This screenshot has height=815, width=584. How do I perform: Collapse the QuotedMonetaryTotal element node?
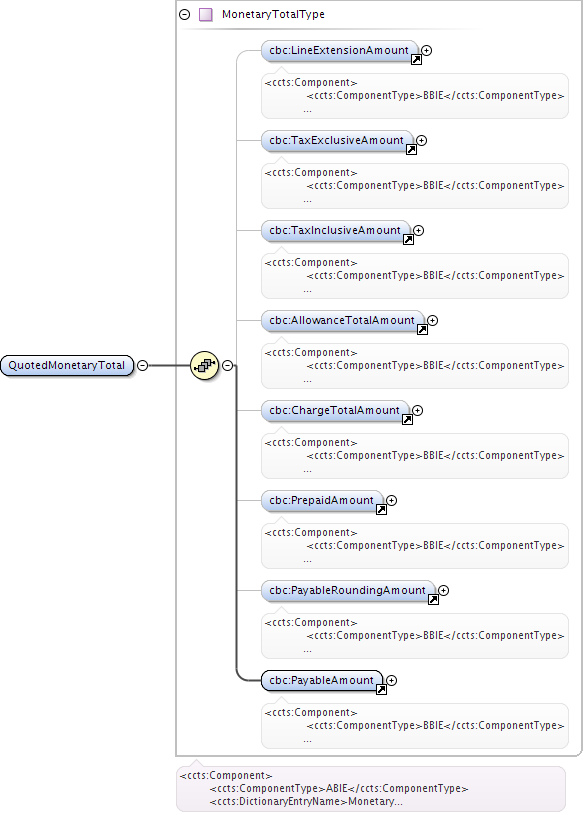pyautogui.click(x=142, y=365)
